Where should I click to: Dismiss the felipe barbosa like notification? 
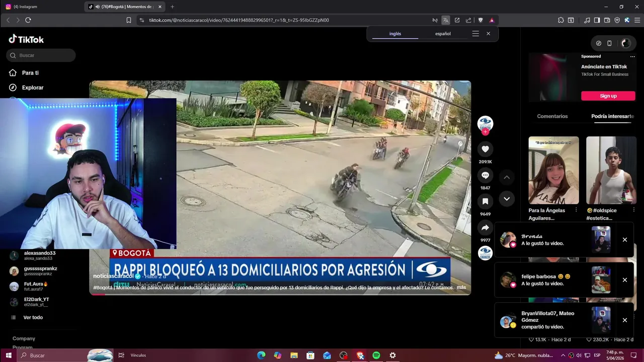pos(625,280)
